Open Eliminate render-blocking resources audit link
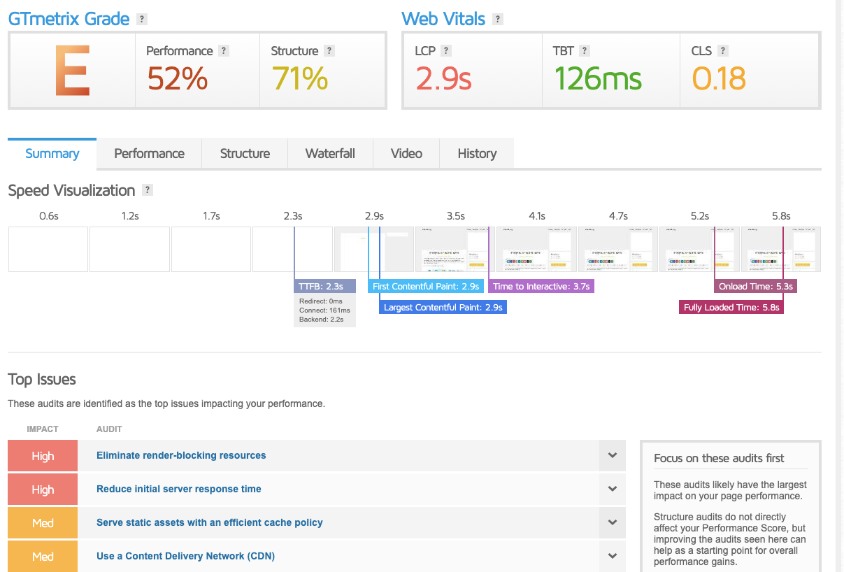844x572 pixels. pyautogui.click(x=181, y=456)
